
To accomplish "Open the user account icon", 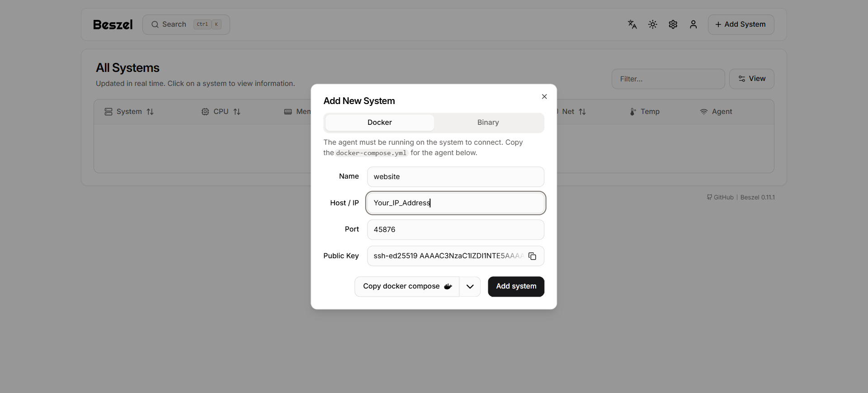I will (693, 24).
